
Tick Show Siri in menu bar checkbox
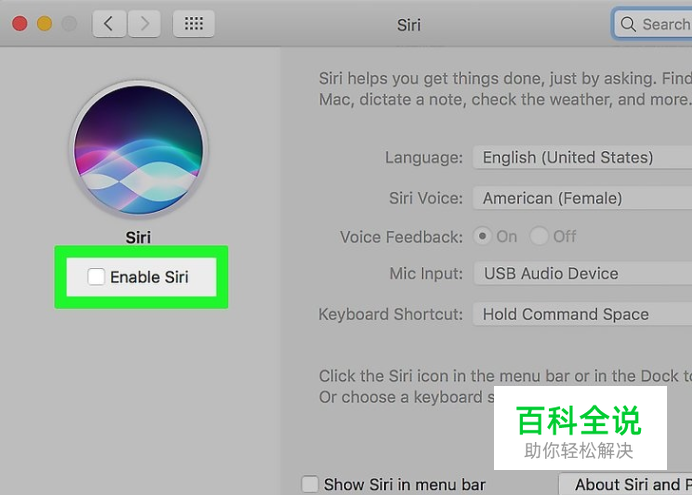309,484
